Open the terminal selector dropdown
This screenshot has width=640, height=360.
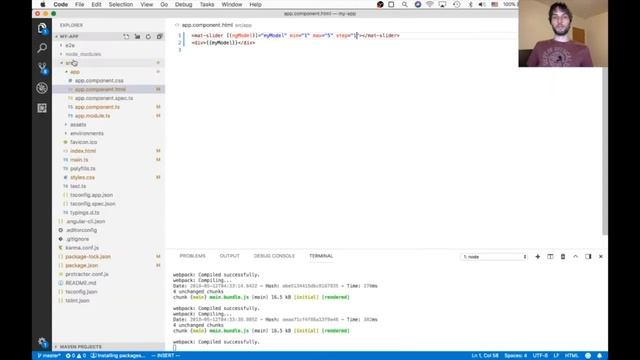[x=494, y=257]
